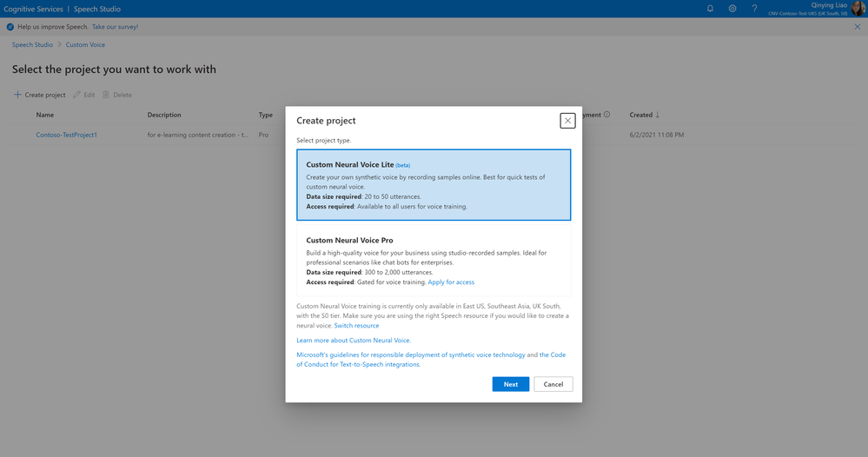Click the Speech Studio breadcrumb
Viewport: 868px width, 457px height.
coord(32,44)
